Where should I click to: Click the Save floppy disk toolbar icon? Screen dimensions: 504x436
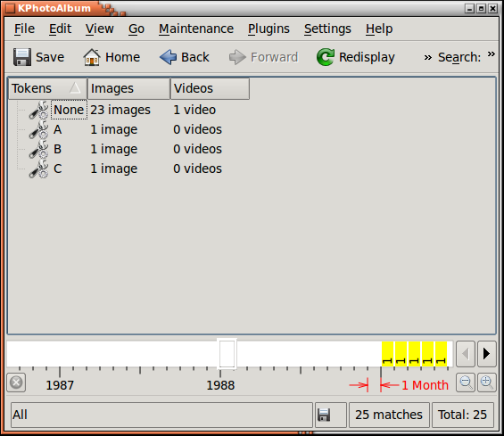[22, 57]
